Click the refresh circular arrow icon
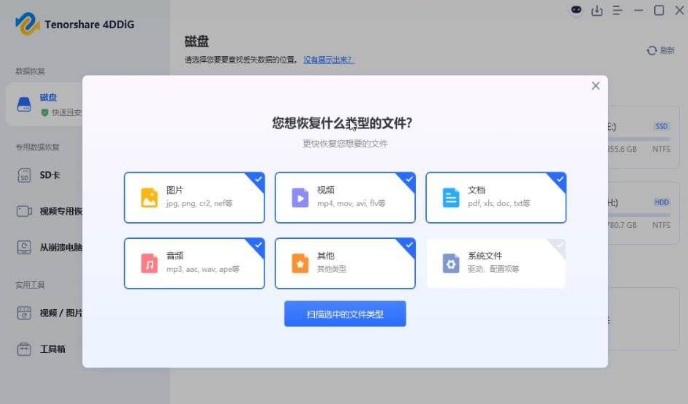The image size is (688, 404). click(x=652, y=50)
